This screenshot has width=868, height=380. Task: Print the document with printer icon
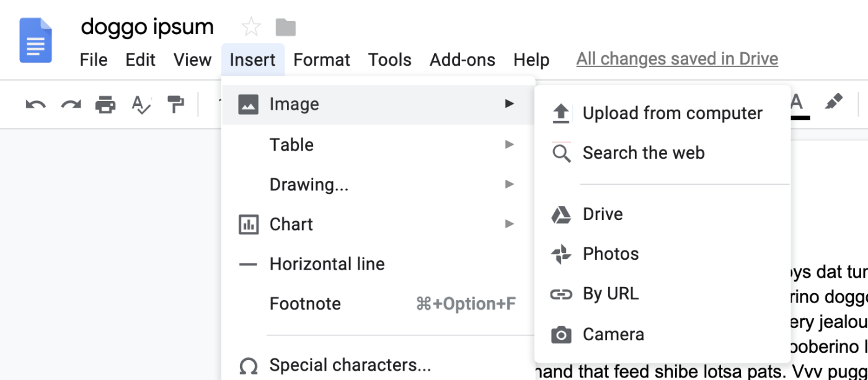(x=105, y=104)
